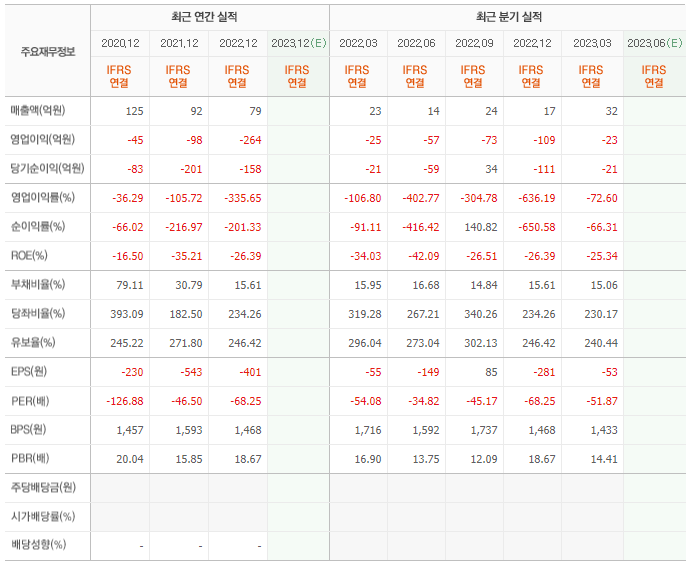Click the 영업이익(억원) row label
Viewport: 690px width, 565px height.
coord(43,139)
